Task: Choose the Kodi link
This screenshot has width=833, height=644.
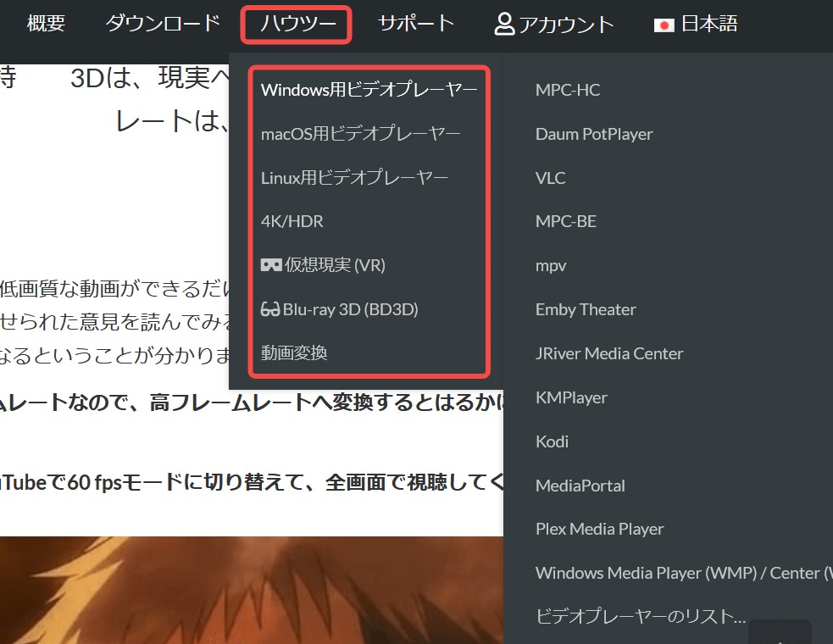Action: coord(552,441)
